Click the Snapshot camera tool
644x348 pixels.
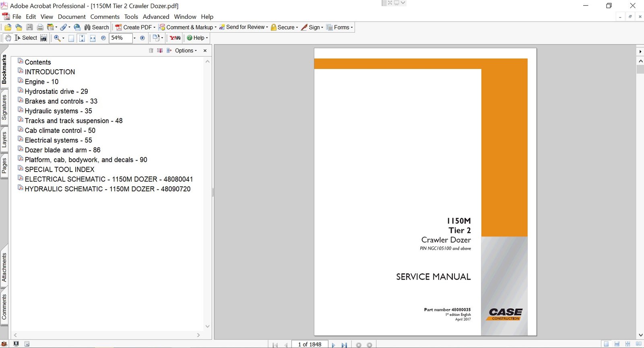pos(43,38)
